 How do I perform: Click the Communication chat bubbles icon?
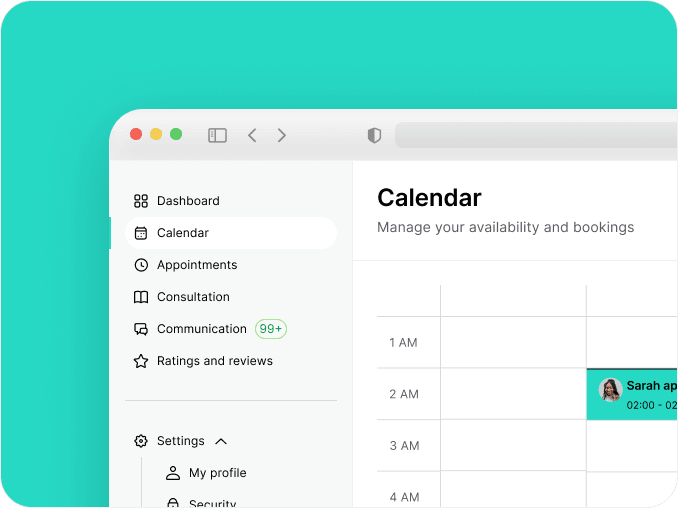[141, 329]
